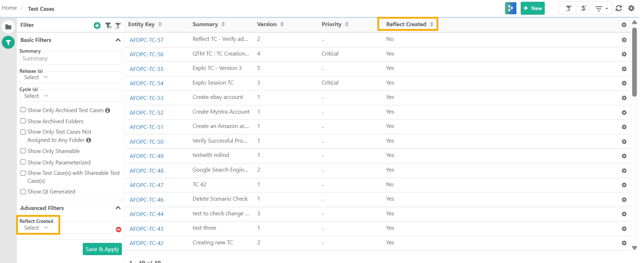The height and width of the screenshot is (263, 644).
Task: Click 'Critical' priority for AFOPC-TC-56
Action: 330,54
